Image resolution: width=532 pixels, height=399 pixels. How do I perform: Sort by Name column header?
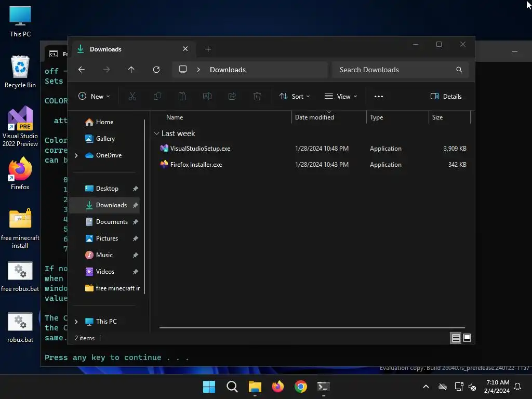point(175,117)
